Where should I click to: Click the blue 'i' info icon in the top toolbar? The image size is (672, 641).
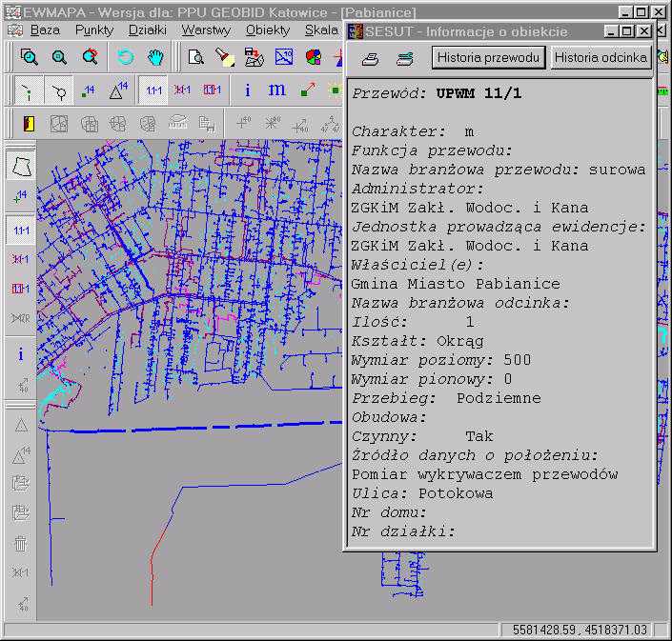[x=248, y=90]
